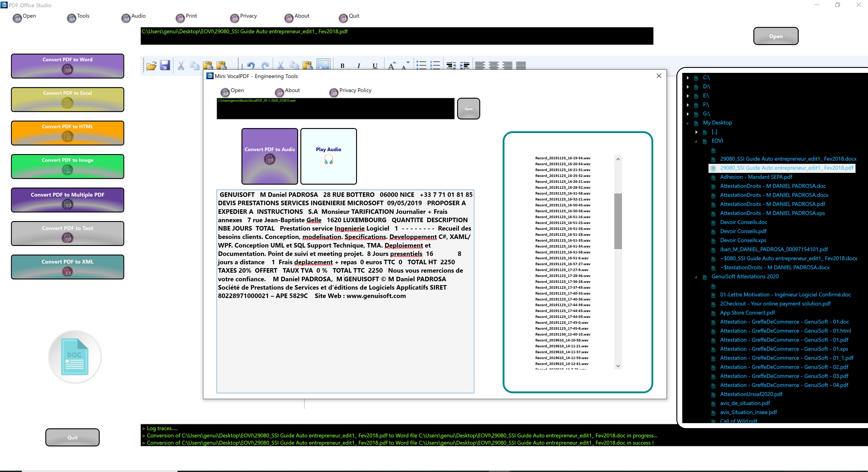Click the grow font size icon
Screen dimensions: 868x472
[x=392, y=65]
